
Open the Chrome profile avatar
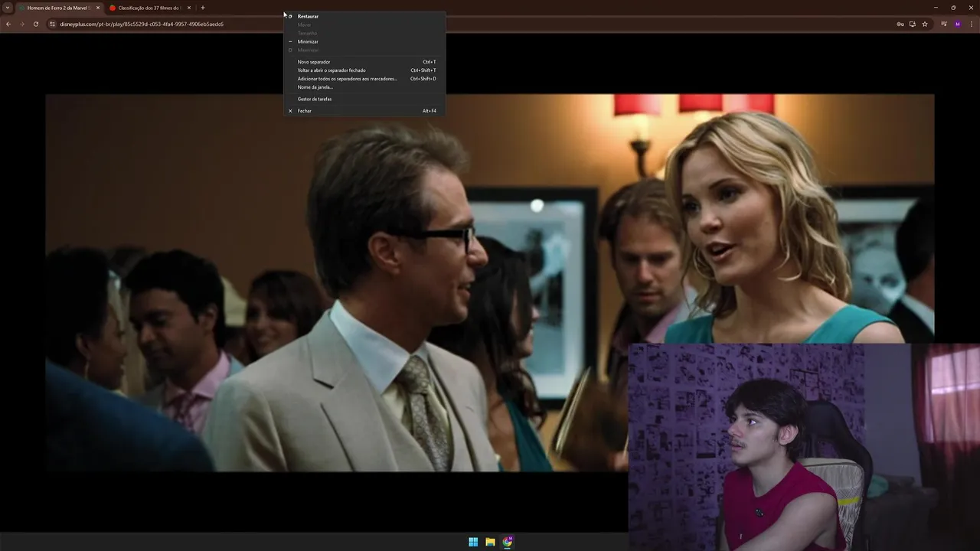coord(957,24)
